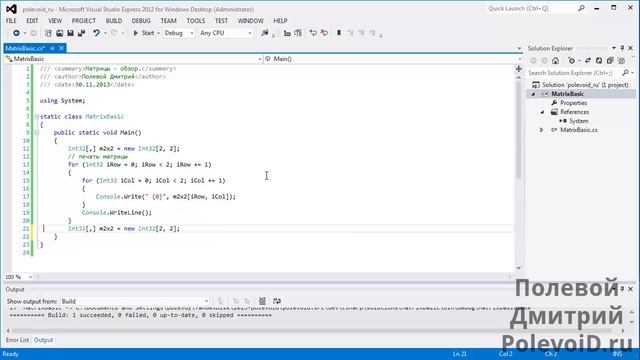Open the TOOLS menu
This screenshot has width=640, height=360.
click(196, 21)
